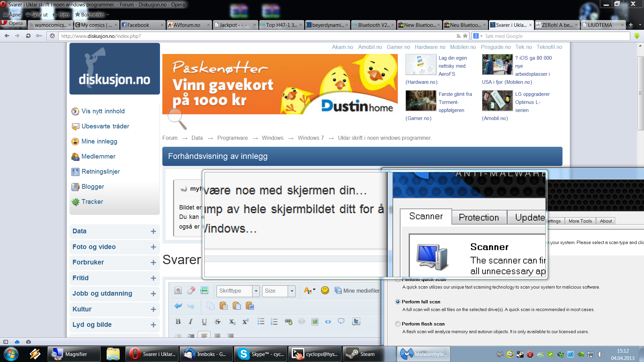Open the Tracker sidebar link
Screen dimensions: 644x362
pyautogui.click(x=92, y=201)
